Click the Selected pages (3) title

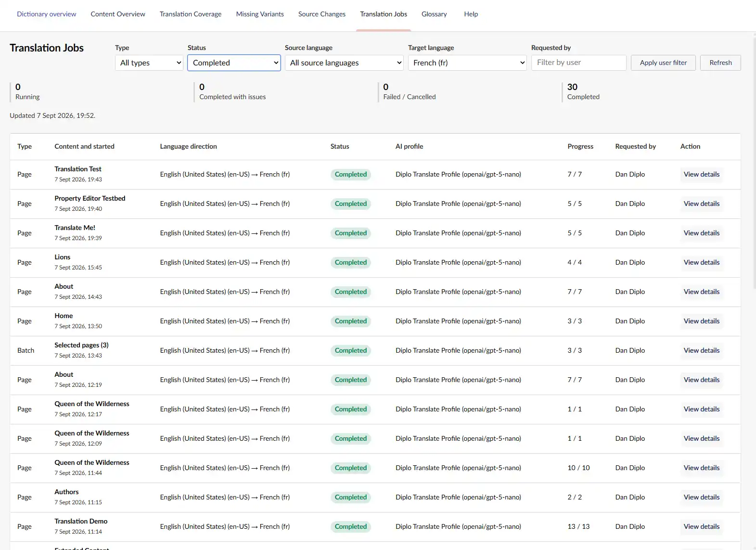point(81,345)
